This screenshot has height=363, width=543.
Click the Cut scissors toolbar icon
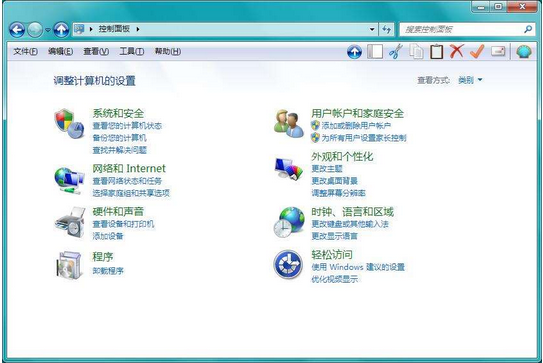pyautogui.click(x=395, y=52)
